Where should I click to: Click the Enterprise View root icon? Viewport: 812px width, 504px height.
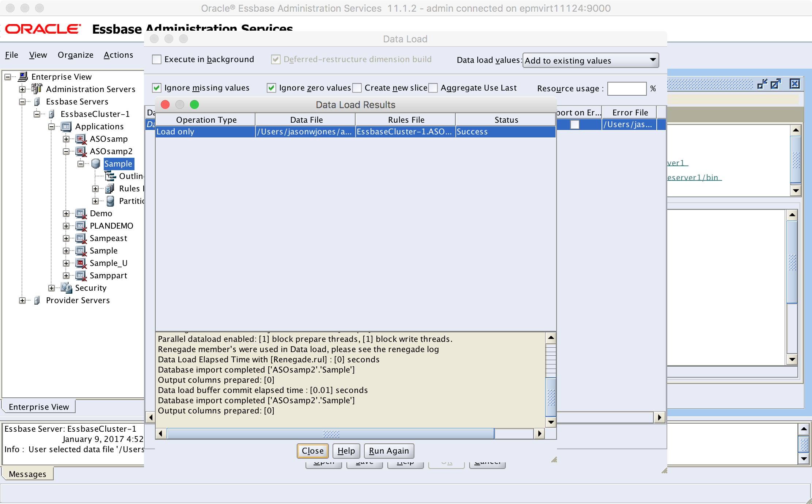(23, 76)
